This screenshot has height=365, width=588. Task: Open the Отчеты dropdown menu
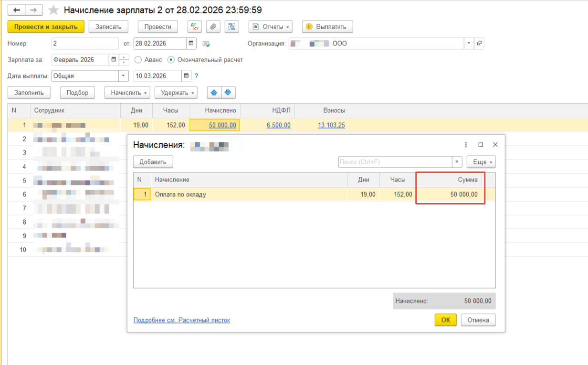[x=270, y=27]
